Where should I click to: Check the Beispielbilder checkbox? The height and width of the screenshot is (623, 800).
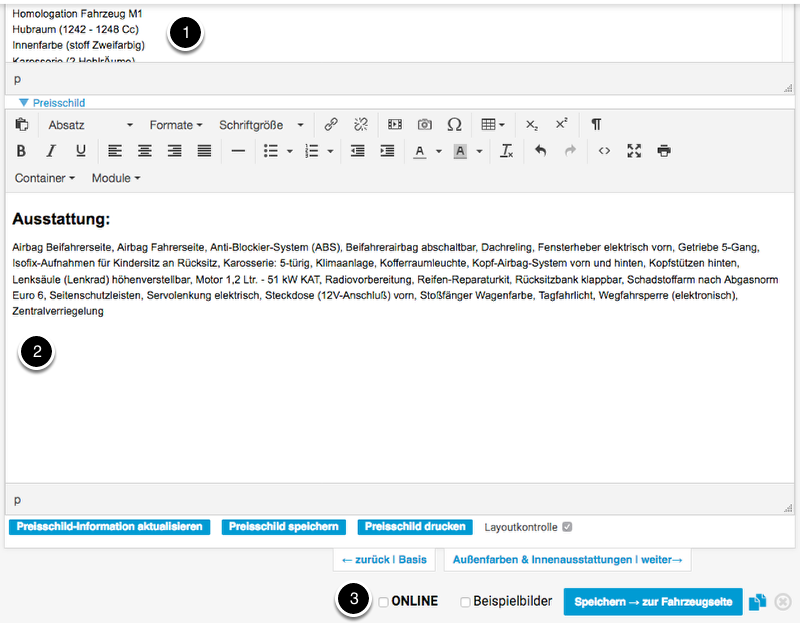(x=465, y=602)
